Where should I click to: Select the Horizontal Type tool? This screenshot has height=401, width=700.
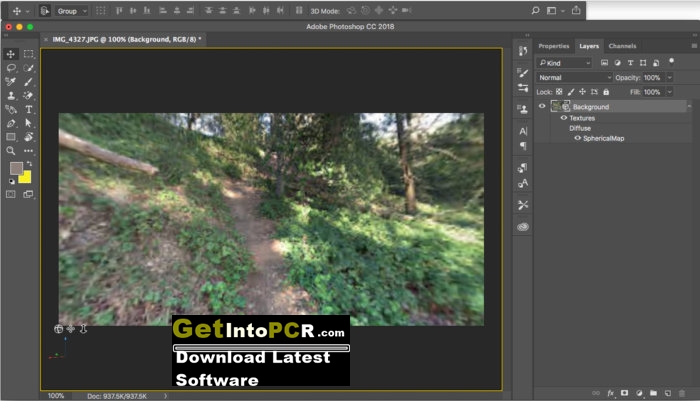(x=29, y=109)
